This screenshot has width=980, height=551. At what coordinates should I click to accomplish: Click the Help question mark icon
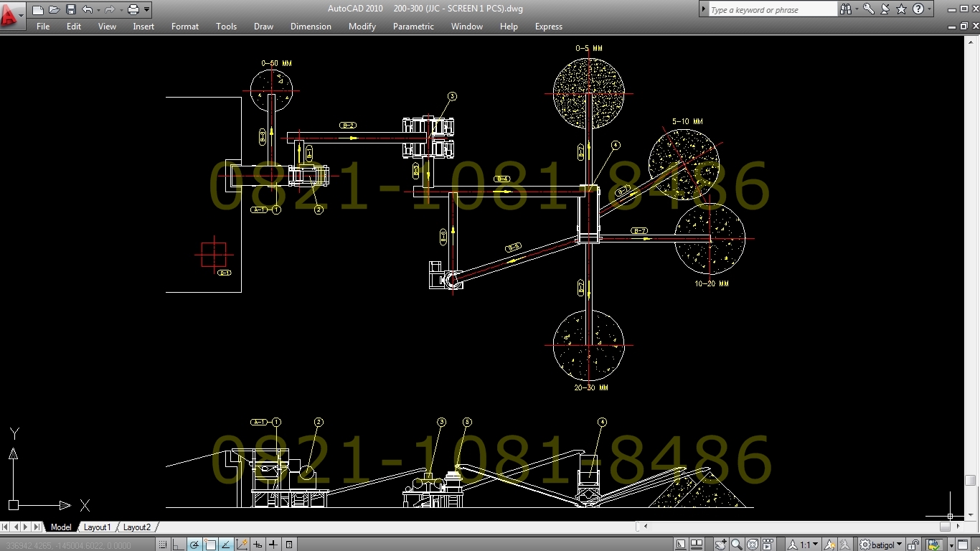918,9
